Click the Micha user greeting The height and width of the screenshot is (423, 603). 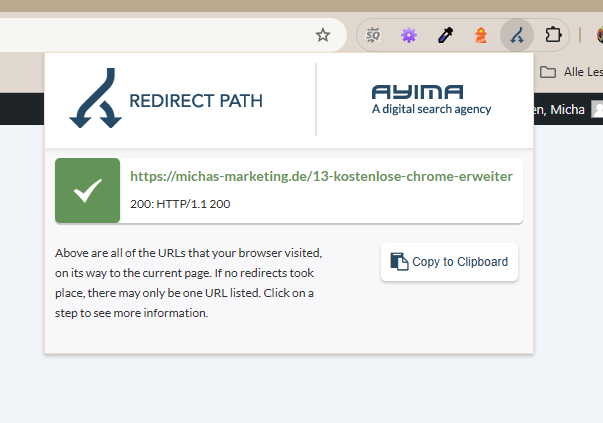coord(560,110)
